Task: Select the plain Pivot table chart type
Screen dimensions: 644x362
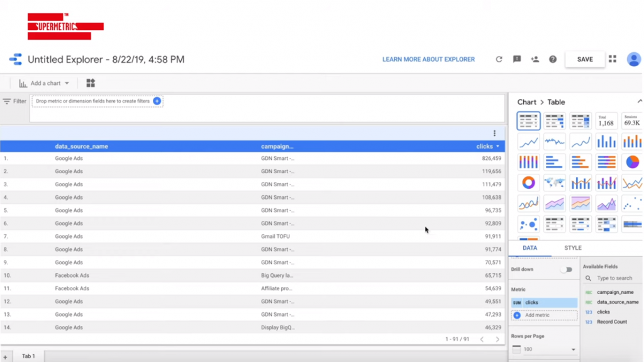Action: (555, 224)
